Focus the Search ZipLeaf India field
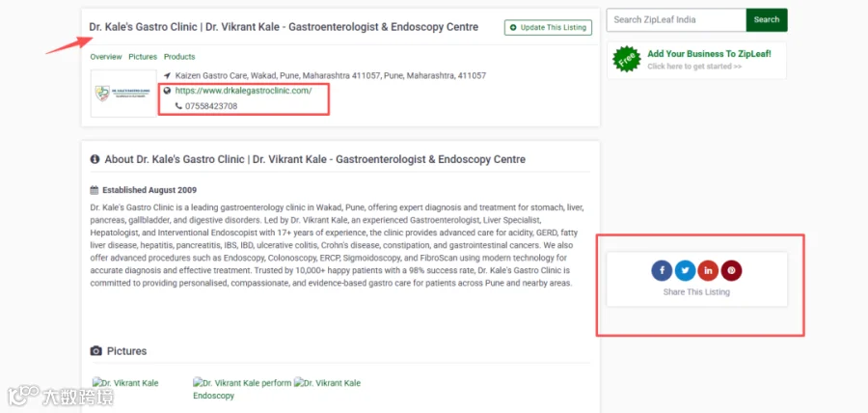The width and height of the screenshot is (868, 413). click(x=676, y=20)
